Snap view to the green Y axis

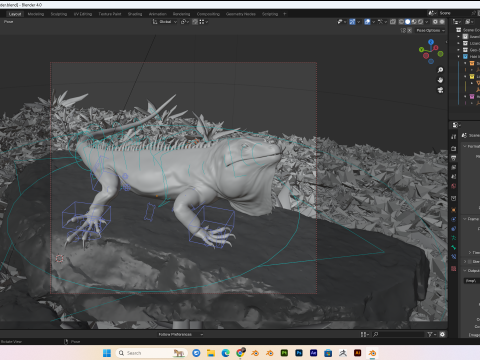421,50
